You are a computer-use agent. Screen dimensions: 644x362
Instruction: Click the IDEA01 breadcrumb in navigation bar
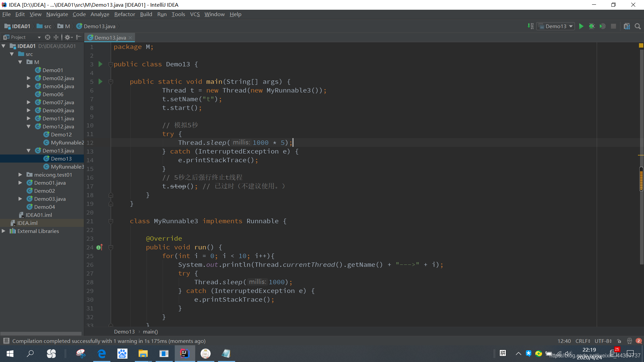coord(17,26)
